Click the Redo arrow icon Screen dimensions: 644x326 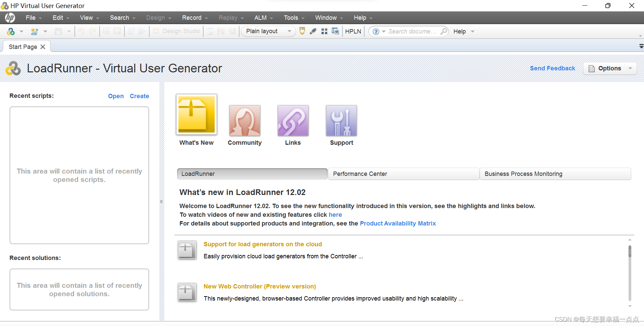pos(93,31)
